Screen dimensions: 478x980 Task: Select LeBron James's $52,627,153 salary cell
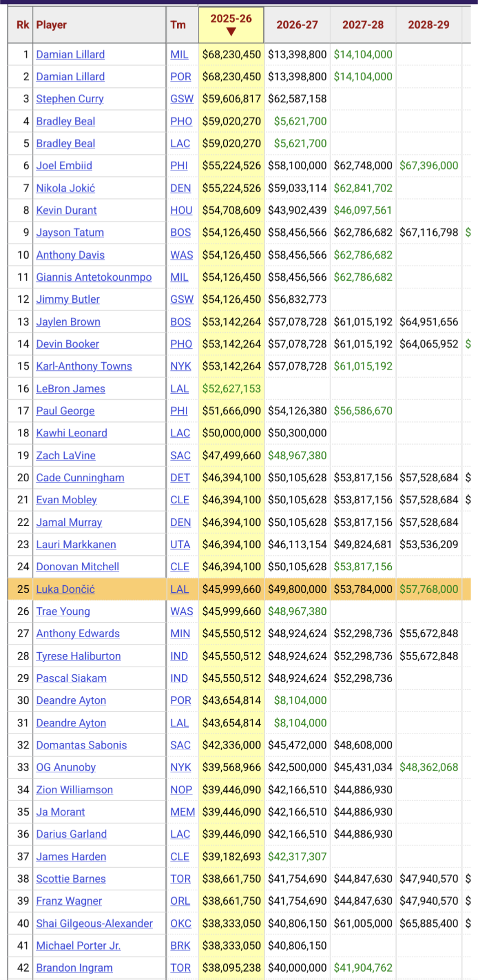[231, 389]
